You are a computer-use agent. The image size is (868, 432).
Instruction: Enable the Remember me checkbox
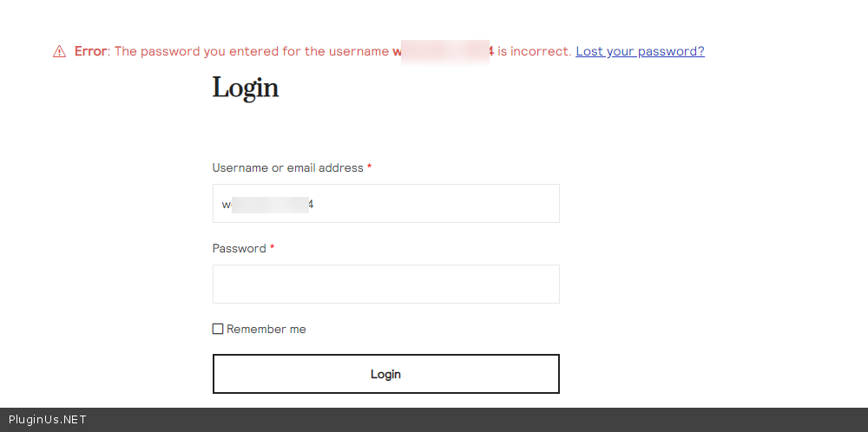point(218,329)
